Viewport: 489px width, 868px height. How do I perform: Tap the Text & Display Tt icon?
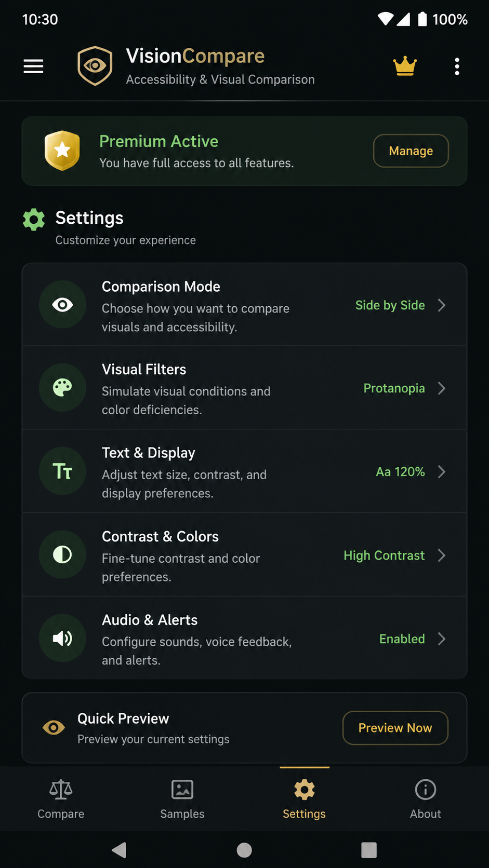62,471
